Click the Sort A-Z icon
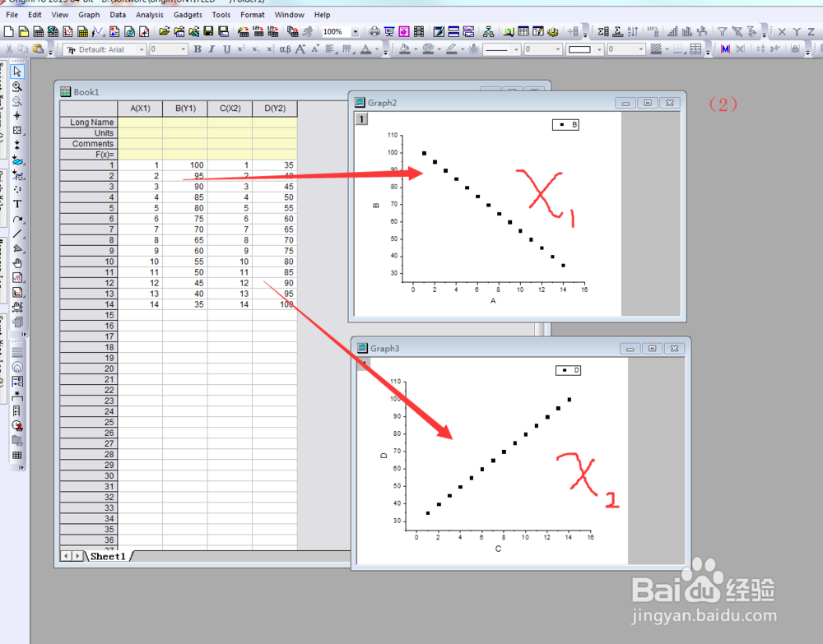 coord(633,32)
